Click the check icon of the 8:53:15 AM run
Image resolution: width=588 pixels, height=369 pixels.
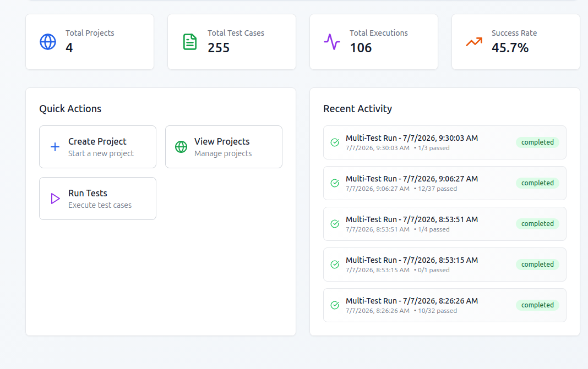335,265
